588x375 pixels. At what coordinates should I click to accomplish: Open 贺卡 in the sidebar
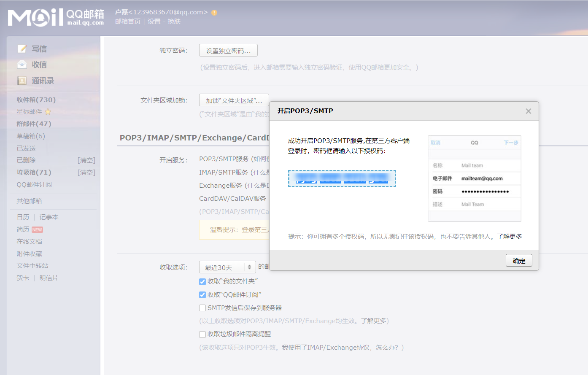click(x=23, y=278)
